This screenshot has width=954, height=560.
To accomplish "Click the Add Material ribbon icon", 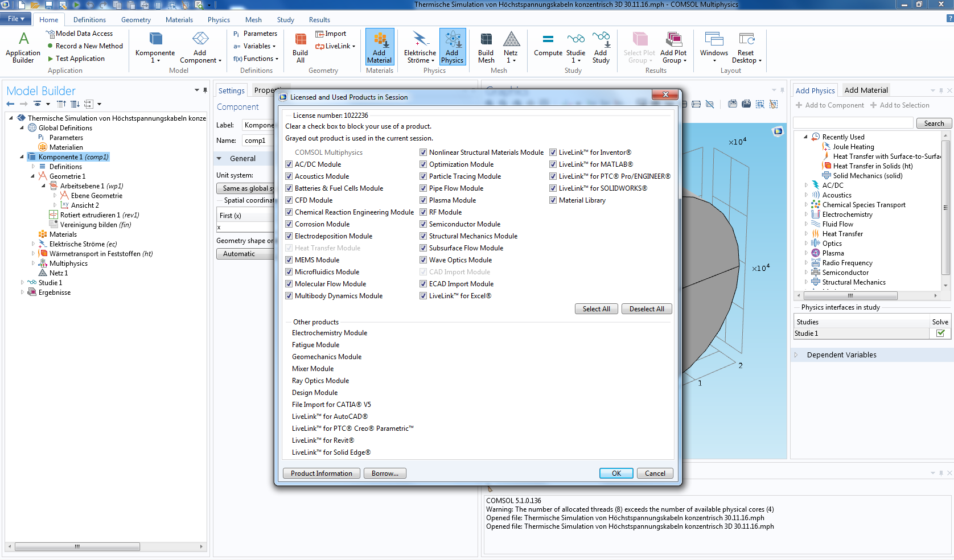I will coord(379,47).
